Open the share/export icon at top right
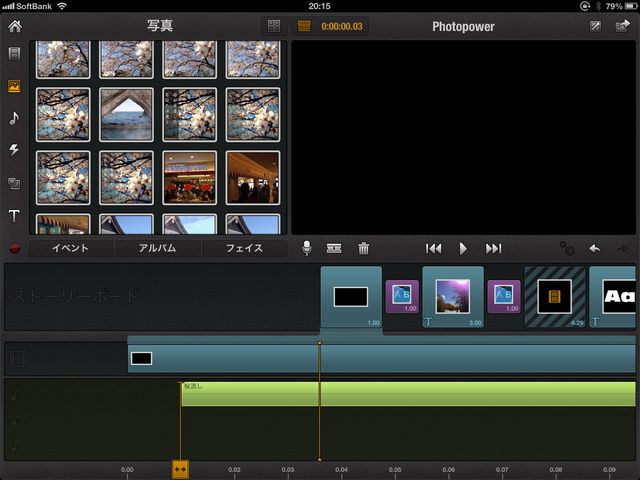Screen dimensions: 640x480 click(x=624, y=26)
